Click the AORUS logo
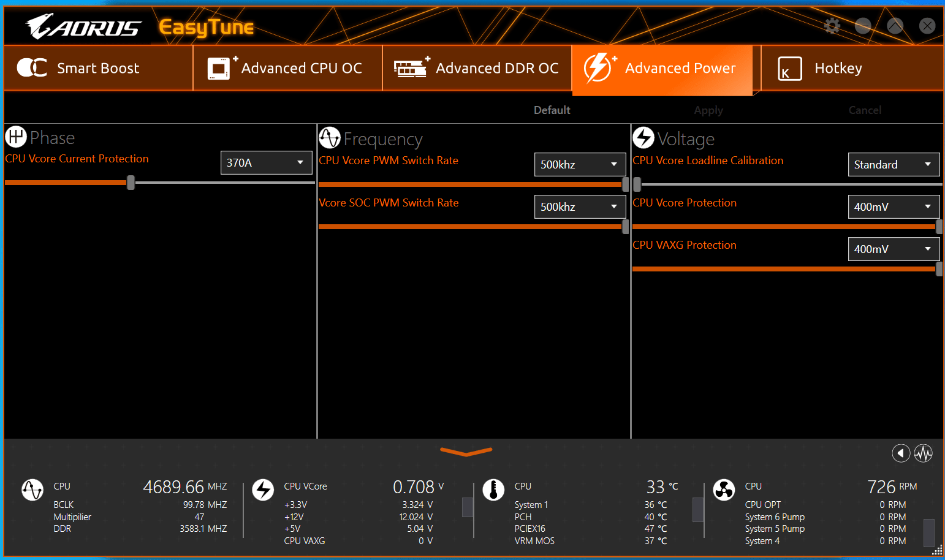 [x=83, y=27]
